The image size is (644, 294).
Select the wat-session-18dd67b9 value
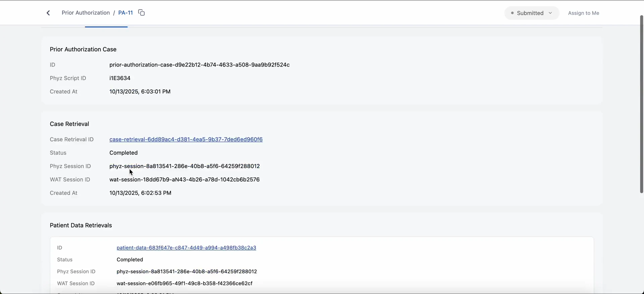coord(184,179)
